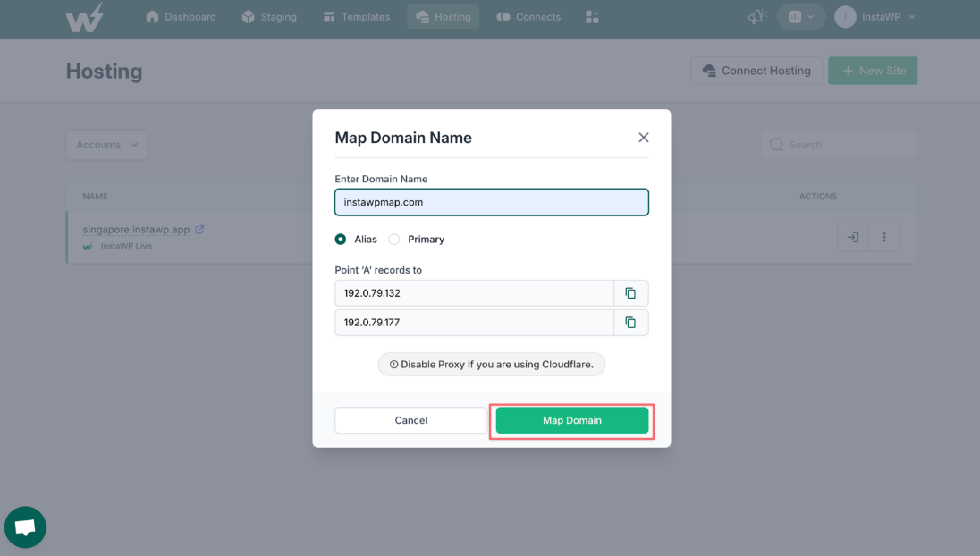Viewport: 980px width, 556px height.
Task: Click the Hosting page heading
Action: point(105,72)
